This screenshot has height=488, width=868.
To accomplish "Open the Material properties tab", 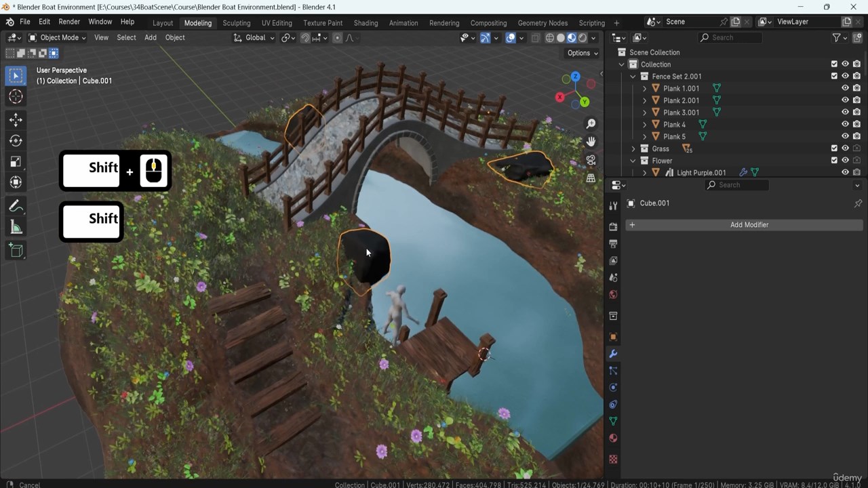I will coord(613,439).
